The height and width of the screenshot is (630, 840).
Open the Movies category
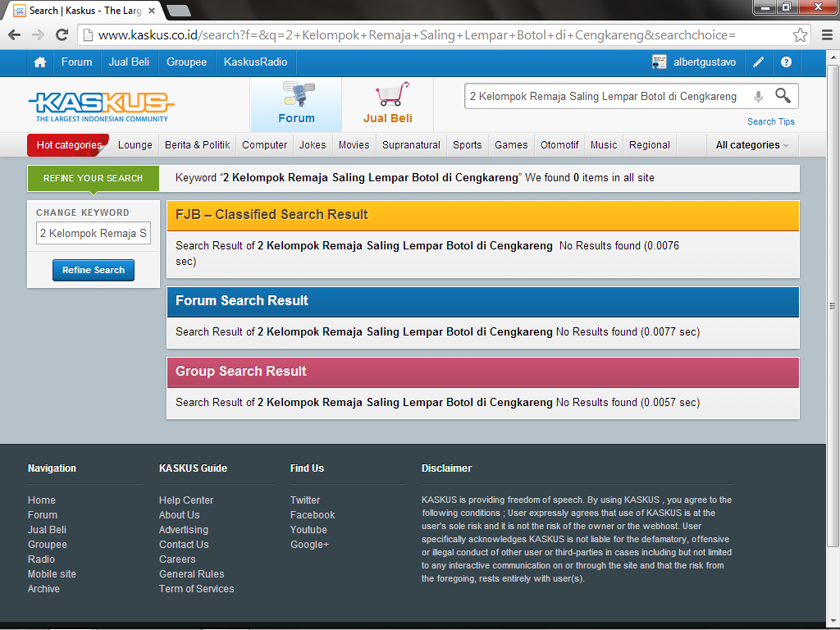tap(354, 145)
